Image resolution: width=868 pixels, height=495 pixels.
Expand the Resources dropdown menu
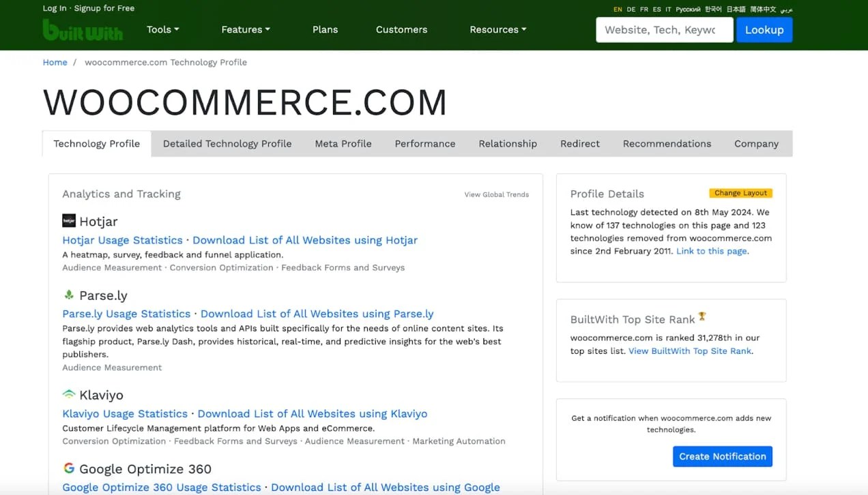click(x=498, y=29)
